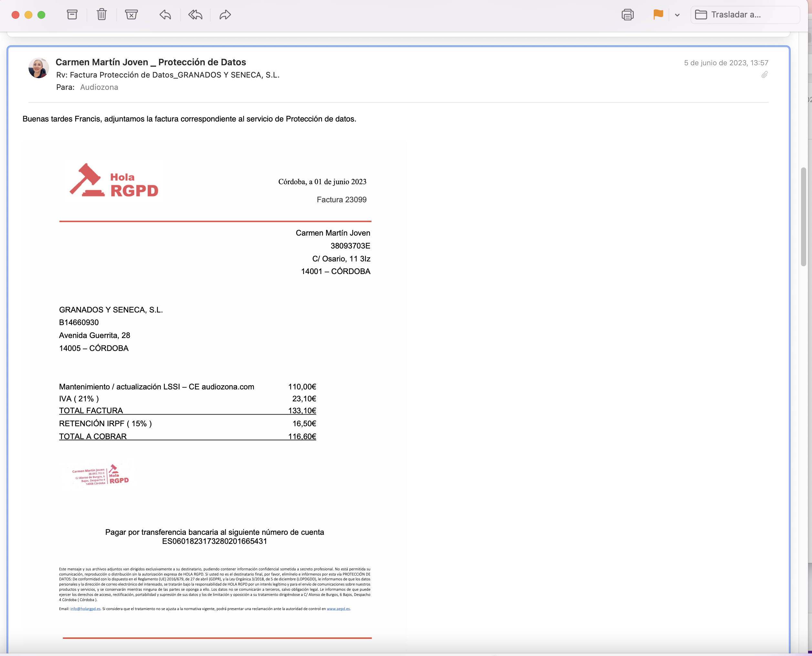Open the info@holargpd.es email link
812x656 pixels.
tap(85, 609)
